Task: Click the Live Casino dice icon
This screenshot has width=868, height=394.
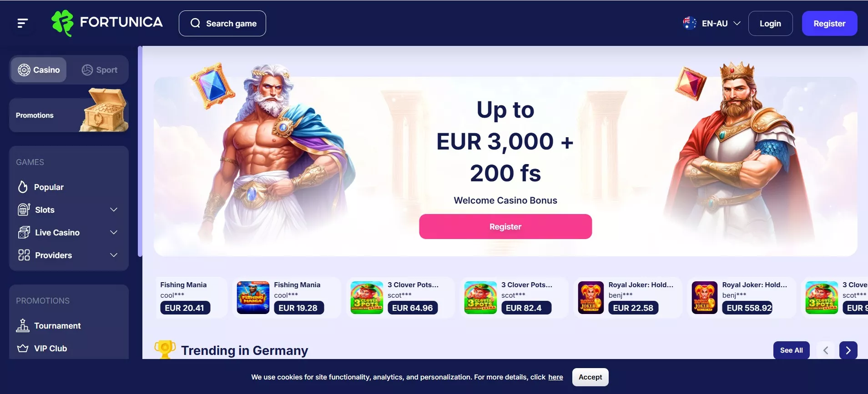Action: (24, 232)
